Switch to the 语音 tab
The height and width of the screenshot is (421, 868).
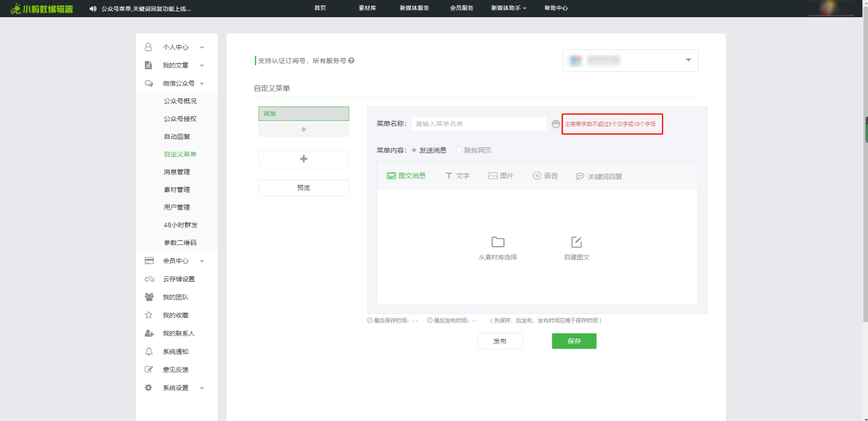pyautogui.click(x=545, y=176)
